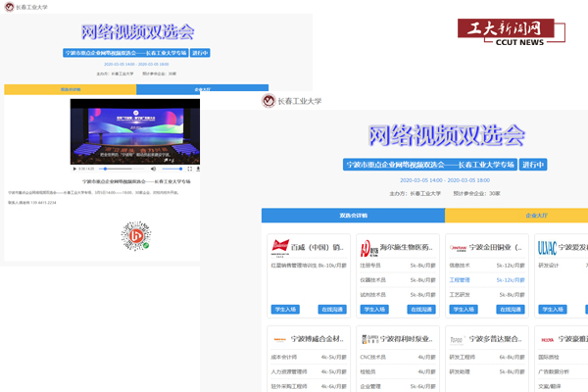
Task: Select the 工艺研发 job row
Action: (487, 294)
